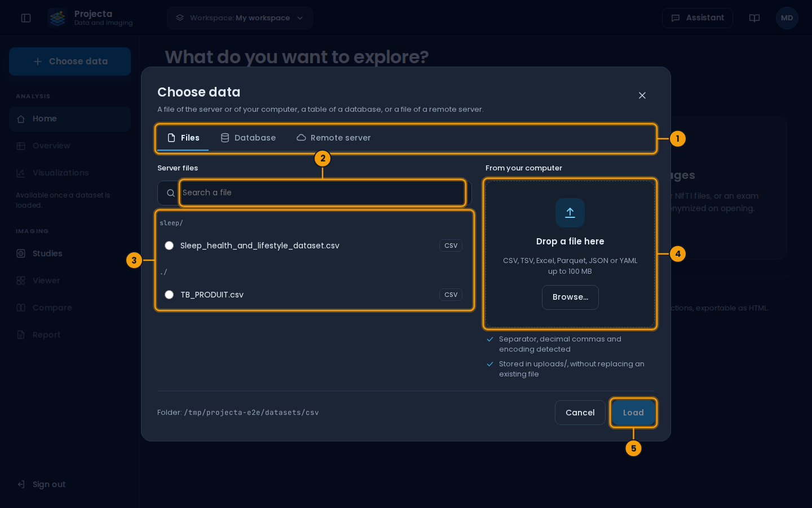Switch to the Files tab
The width and height of the screenshot is (812, 508).
coord(183,138)
